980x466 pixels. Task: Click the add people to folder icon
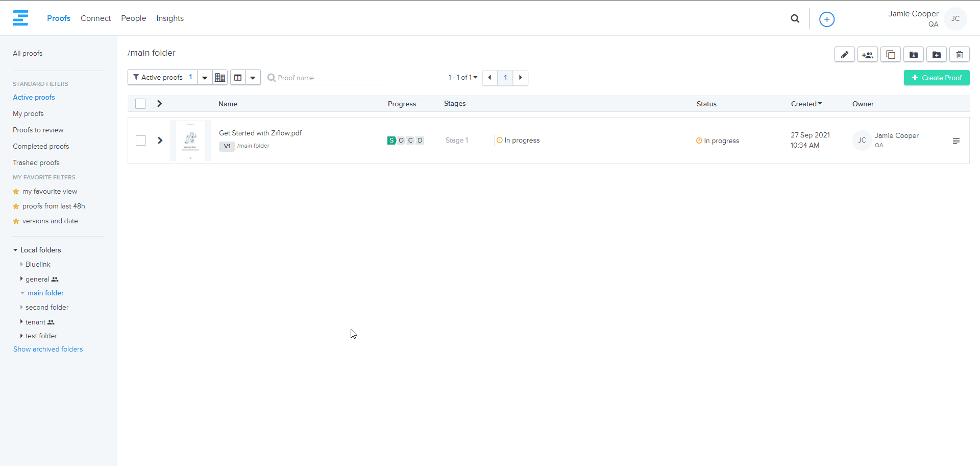[867, 55]
